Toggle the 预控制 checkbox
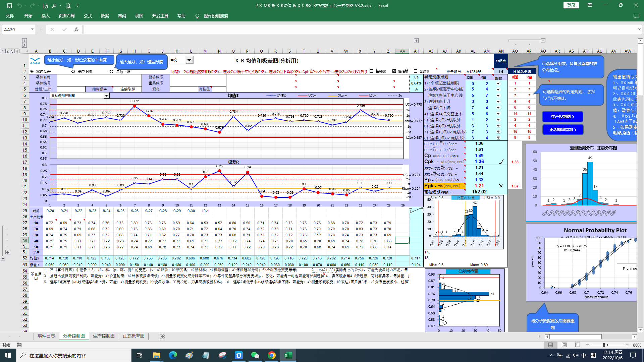Screen dimensions: 644x362 click(x=416, y=71)
